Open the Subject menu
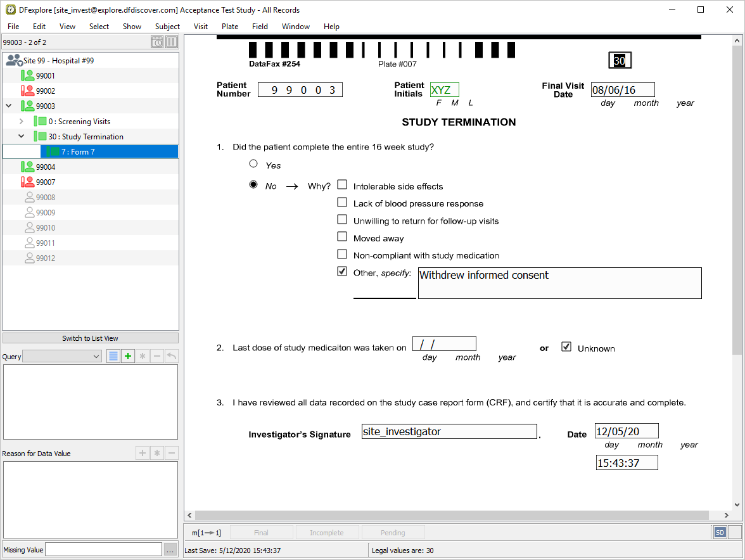The image size is (745, 560). 167,27
